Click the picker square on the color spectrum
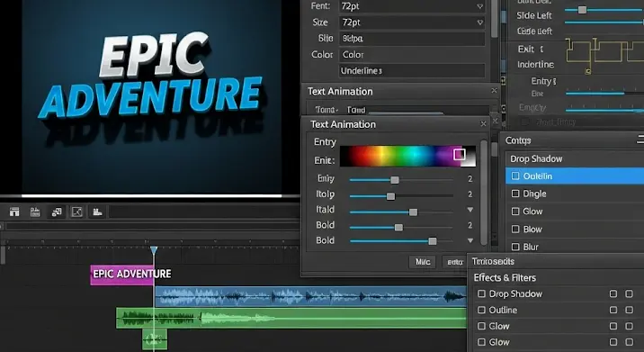The height and width of the screenshot is (352, 644). pyautogui.click(x=460, y=154)
